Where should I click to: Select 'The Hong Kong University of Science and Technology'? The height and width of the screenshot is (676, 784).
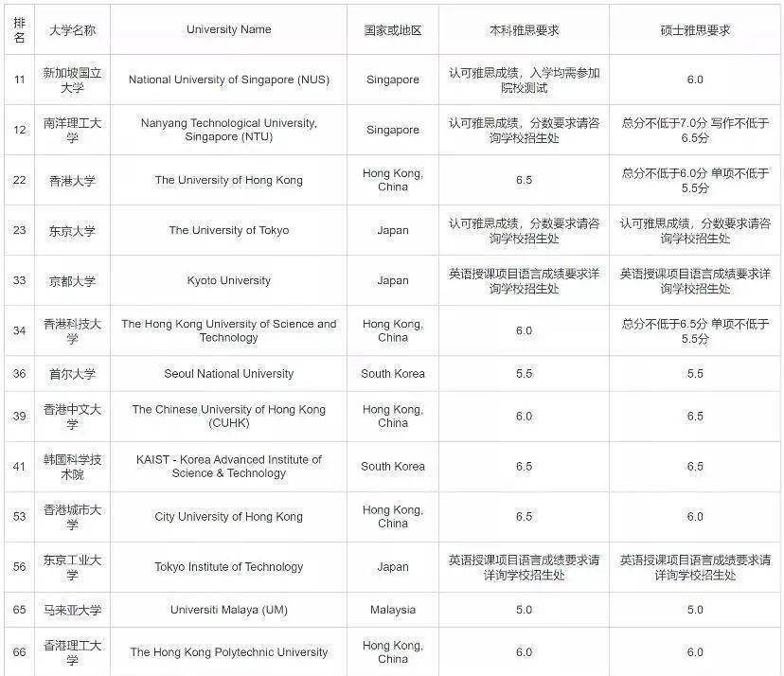coord(228,330)
